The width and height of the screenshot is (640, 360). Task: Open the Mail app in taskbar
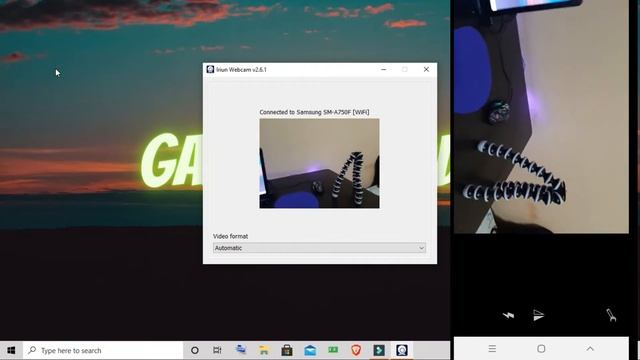[x=310, y=350]
